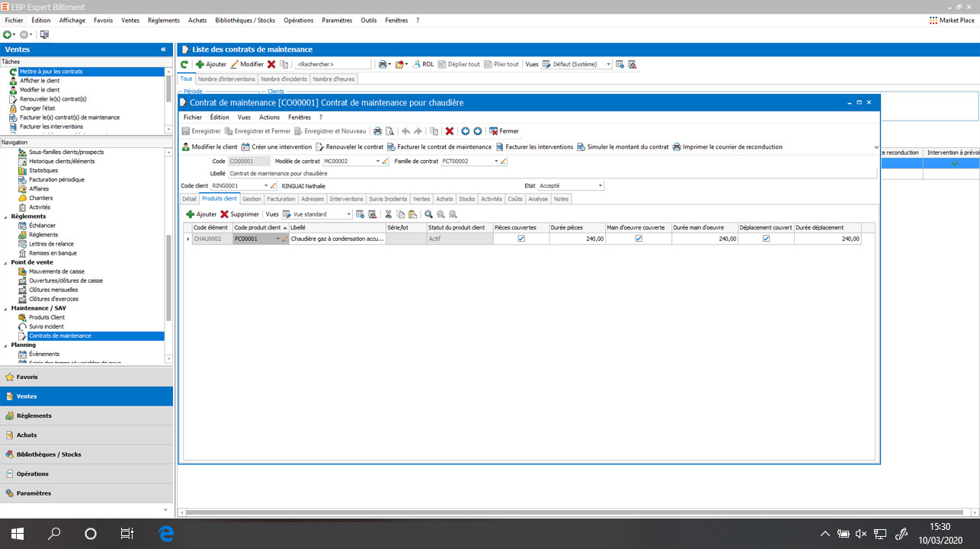Open the Etat dropdown showing Accepté
Image resolution: width=980 pixels, height=549 pixels.
[600, 185]
